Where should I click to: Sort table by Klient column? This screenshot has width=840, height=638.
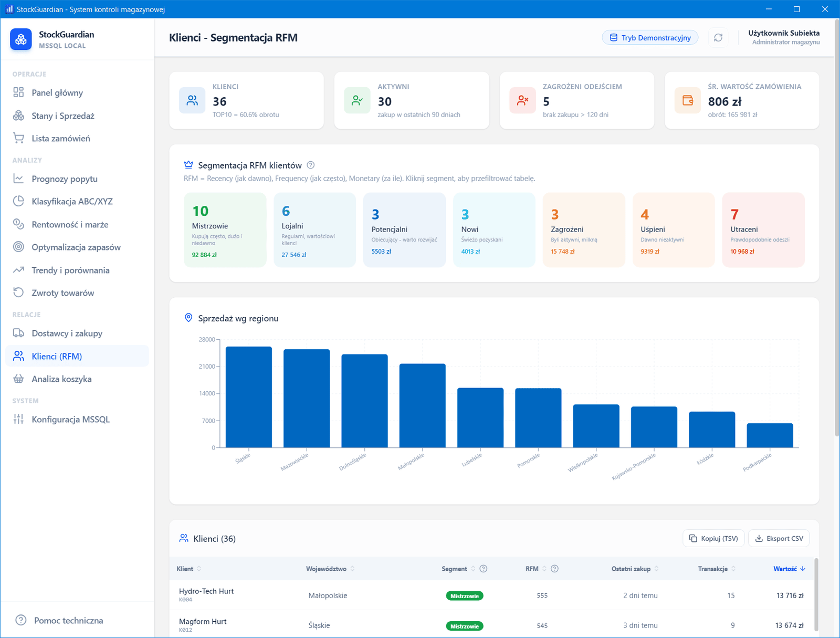(x=188, y=569)
